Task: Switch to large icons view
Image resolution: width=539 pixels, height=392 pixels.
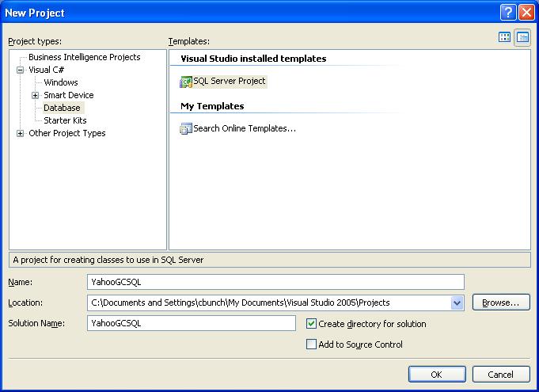Action: 505,37
